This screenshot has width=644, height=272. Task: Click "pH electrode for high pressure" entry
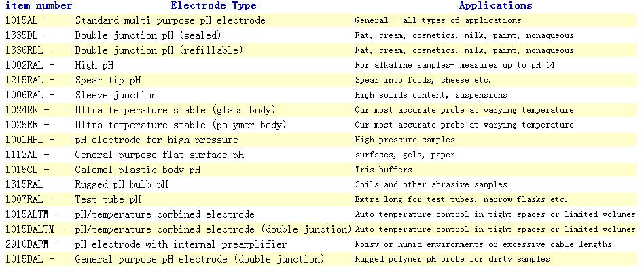point(156,140)
